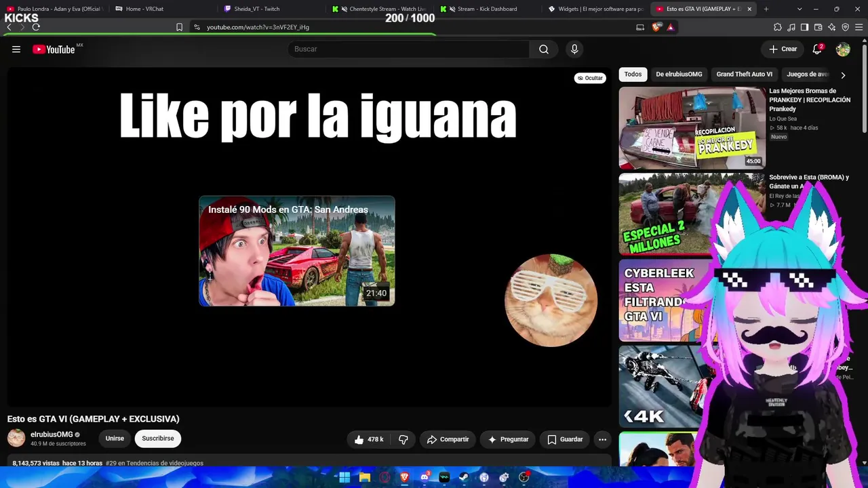Switch to the Paulo Londra tab

click(x=54, y=9)
